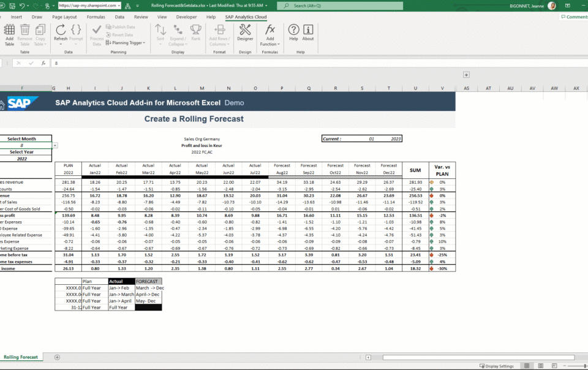The width and height of the screenshot is (588, 370).
Task: Select the SAP Analytics Cloud tab
Action: (x=246, y=17)
